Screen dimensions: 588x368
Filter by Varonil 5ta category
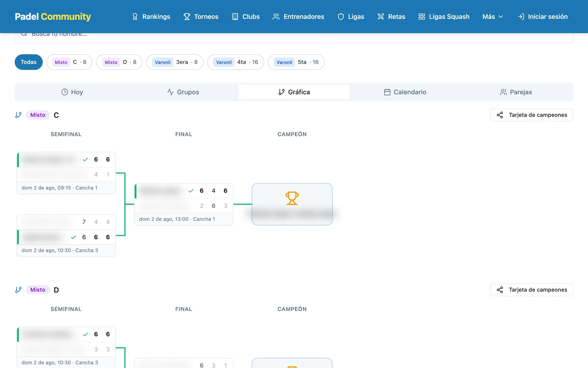click(296, 62)
